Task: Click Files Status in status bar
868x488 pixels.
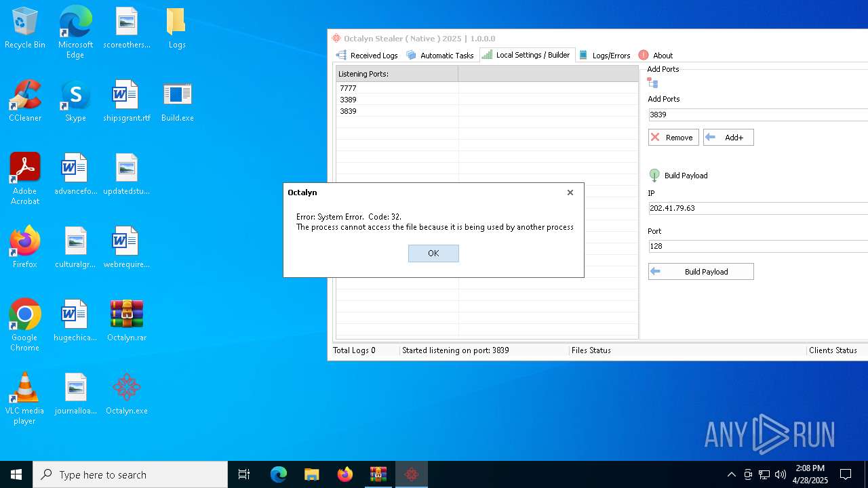Action: pyautogui.click(x=591, y=350)
